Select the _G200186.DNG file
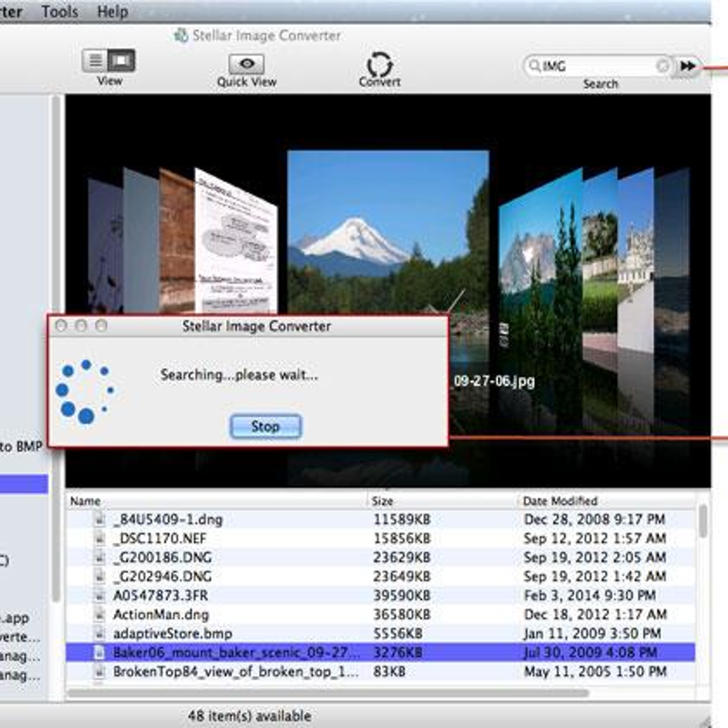 coord(381,557)
